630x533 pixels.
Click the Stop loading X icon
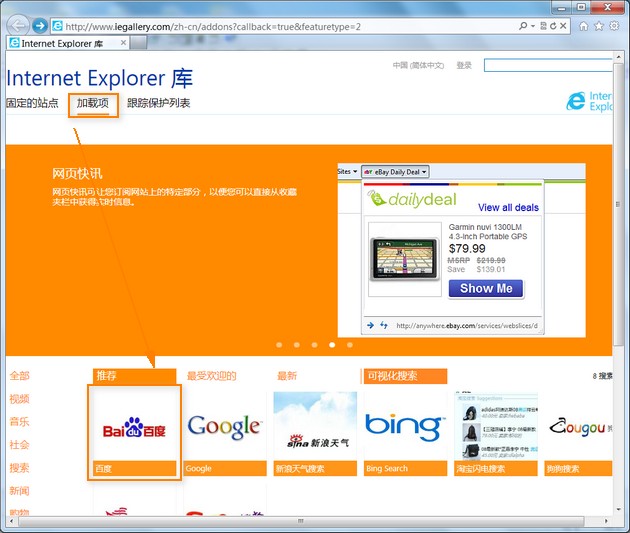[x=563, y=26]
